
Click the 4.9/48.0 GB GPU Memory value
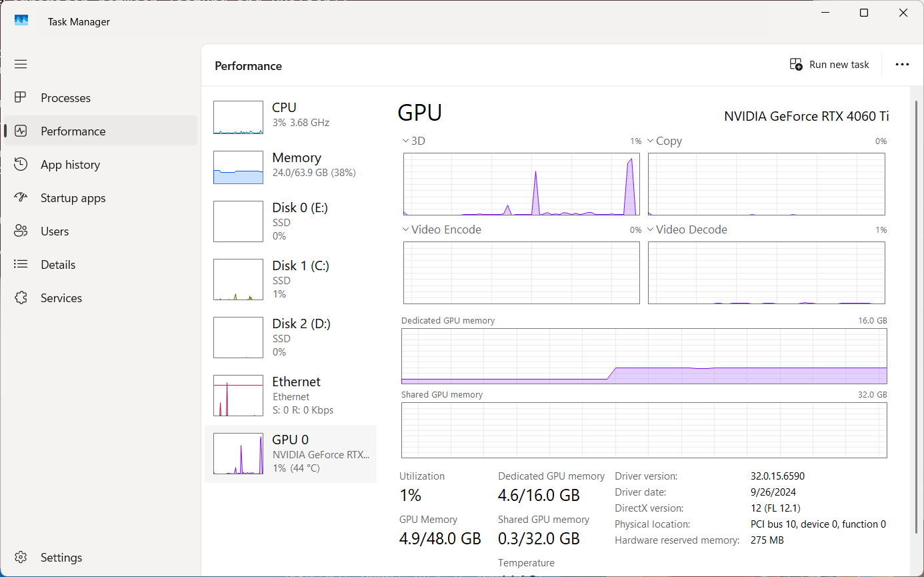click(x=440, y=539)
